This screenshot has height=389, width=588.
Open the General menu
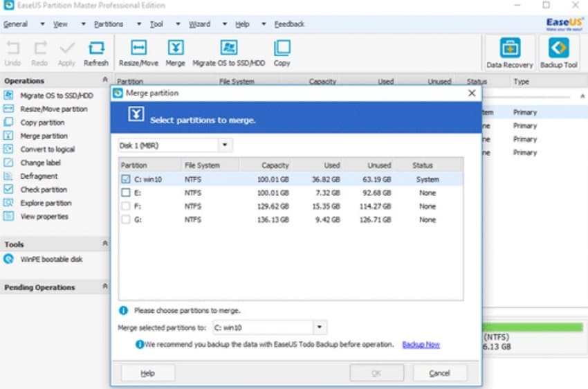click(x=15, y=24)
